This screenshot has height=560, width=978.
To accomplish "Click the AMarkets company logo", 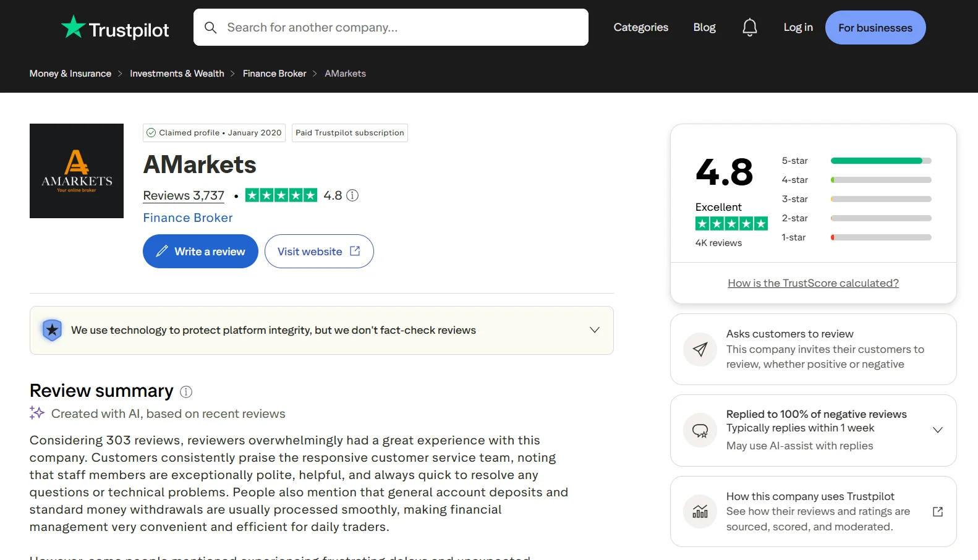I will pos(77,171).
